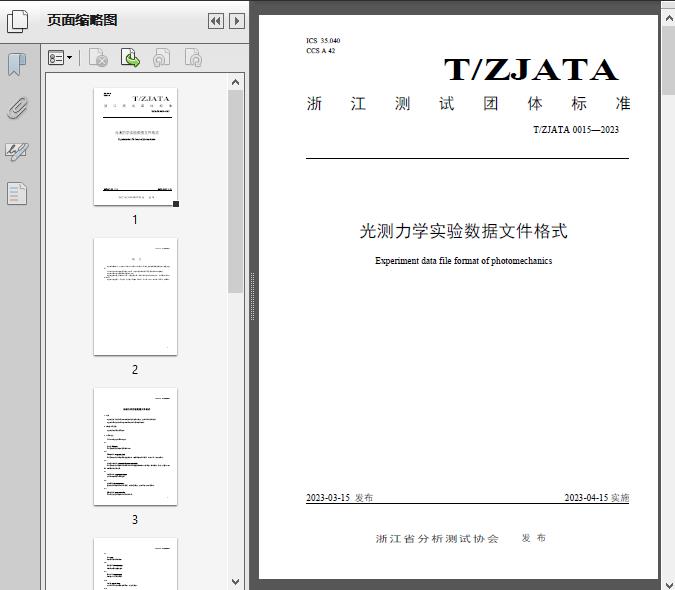This screenshot has height=590, width=675.
Task: Open the bookmarks panel
Action: point(17,65)
